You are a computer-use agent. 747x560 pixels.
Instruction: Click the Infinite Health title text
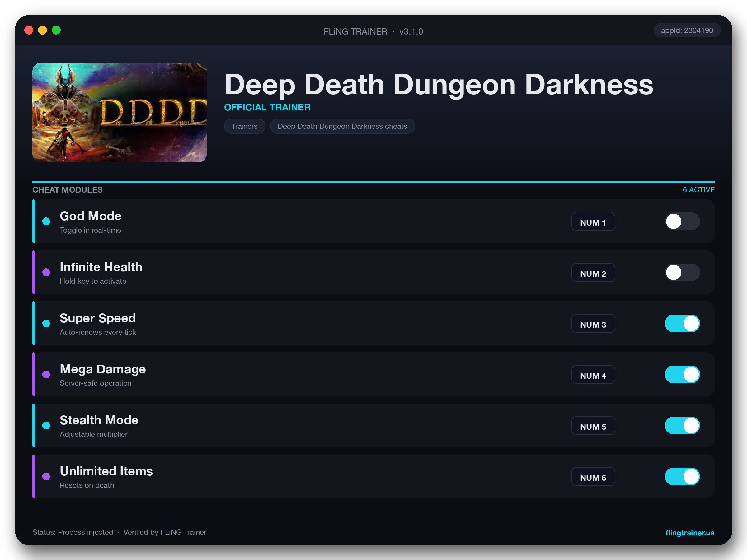[x=101, y=267]
